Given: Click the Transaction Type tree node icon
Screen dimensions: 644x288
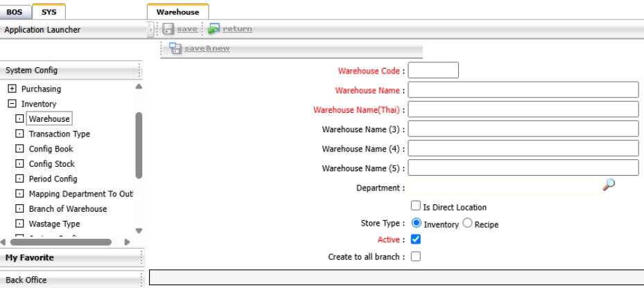Looking at the screenshot, I should pyautogui.click(x=19, y=134).
